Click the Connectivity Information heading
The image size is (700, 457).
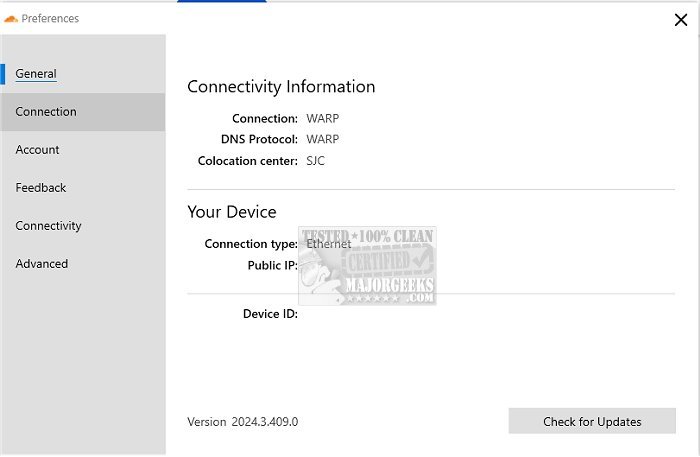click(x=281, y=87)
